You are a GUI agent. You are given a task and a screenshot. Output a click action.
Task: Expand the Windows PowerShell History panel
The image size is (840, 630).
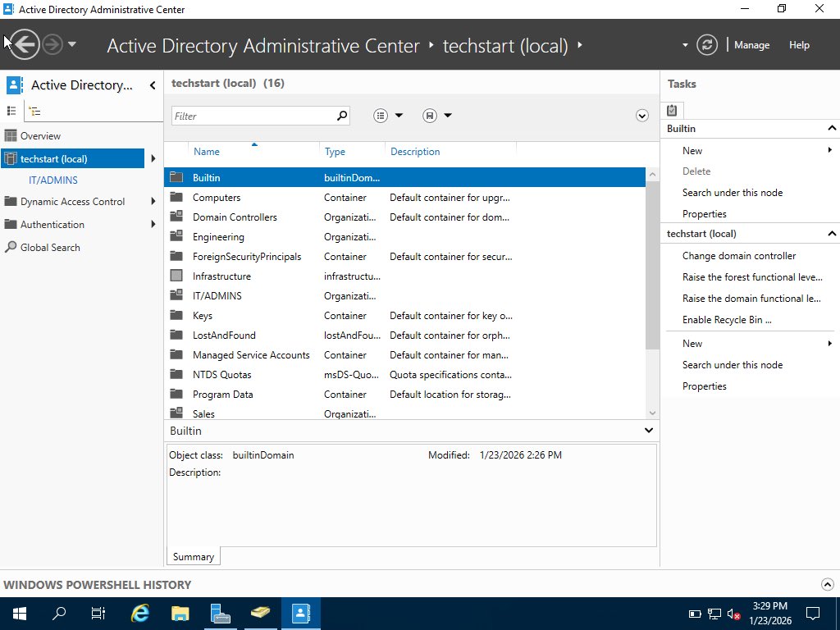point(827,584)
